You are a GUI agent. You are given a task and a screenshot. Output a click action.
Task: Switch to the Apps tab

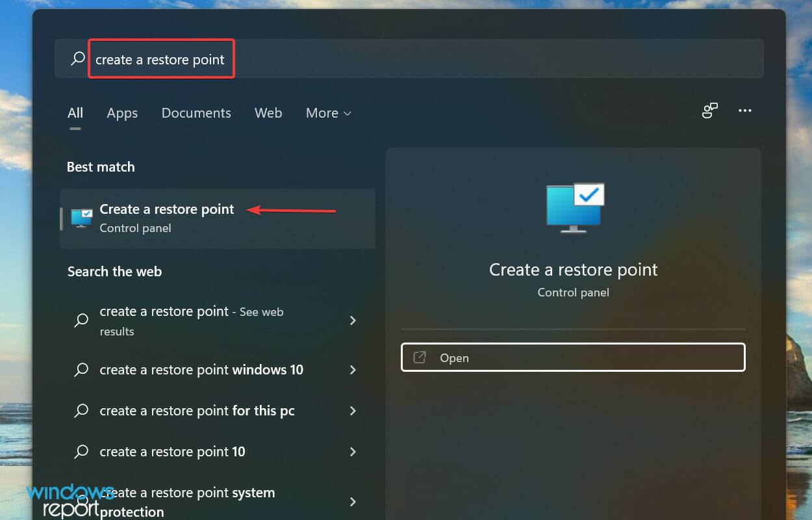pos(121,112)
